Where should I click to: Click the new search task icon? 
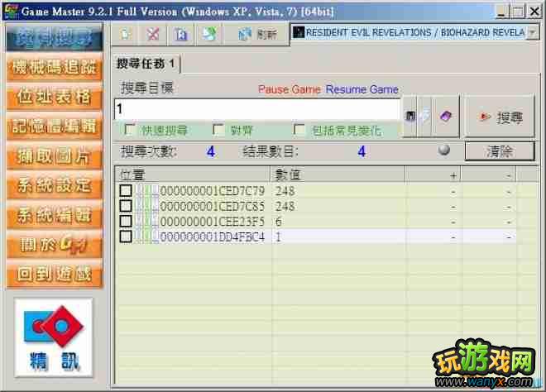[125, 34]
